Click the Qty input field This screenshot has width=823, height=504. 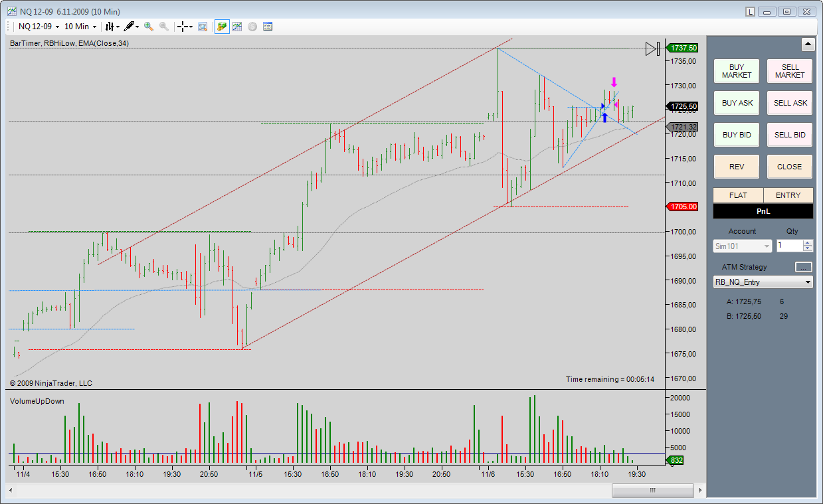point(789,246)
